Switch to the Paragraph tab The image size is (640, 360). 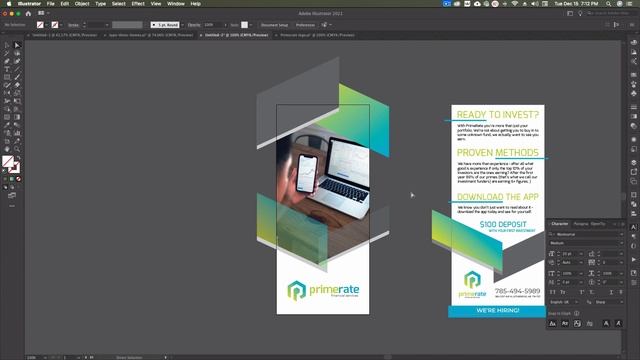[581, 224]
